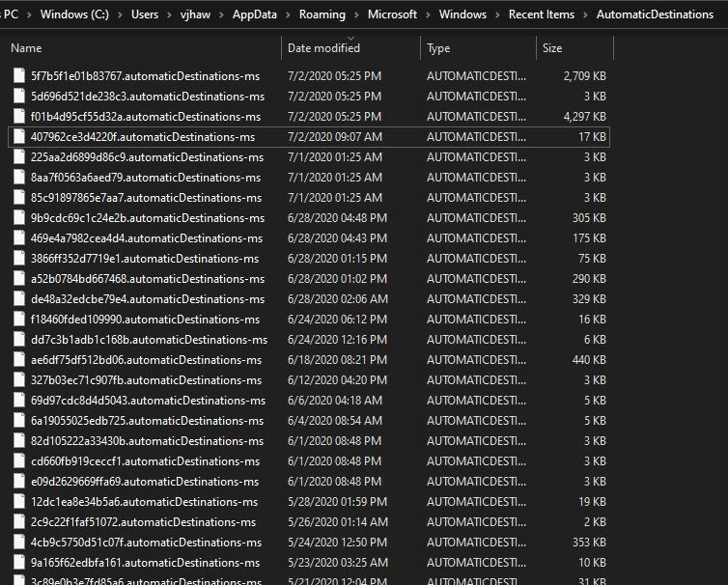The width and height of the screenshot is (728, 585).
Task: Go to Microsoft breadcrumb folder
Action: tap(392, 14)
